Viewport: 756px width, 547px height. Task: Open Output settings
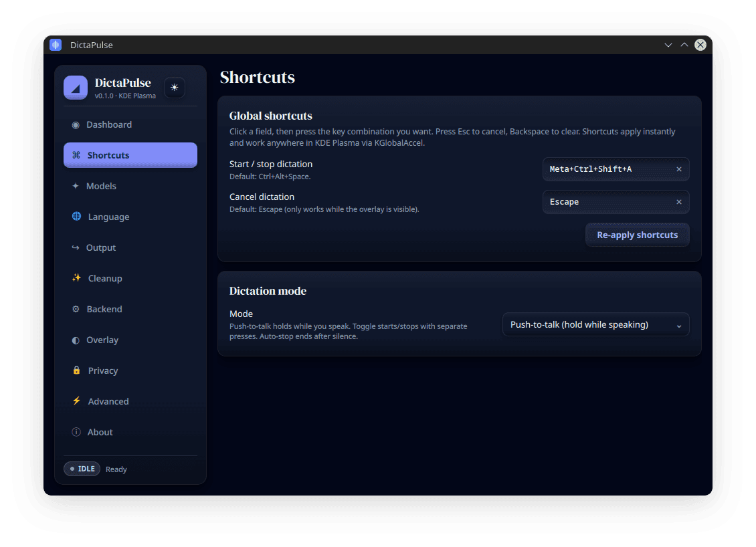130,247
